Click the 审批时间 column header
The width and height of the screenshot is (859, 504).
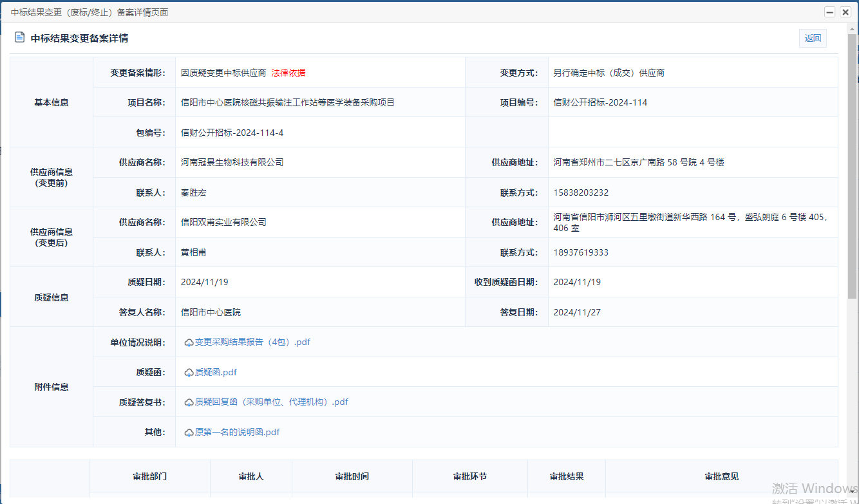[352, 477]
